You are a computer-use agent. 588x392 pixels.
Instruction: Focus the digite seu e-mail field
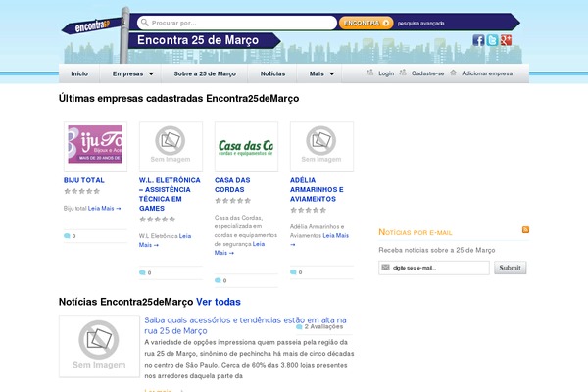pyautogui.click(x=434, y=268)
